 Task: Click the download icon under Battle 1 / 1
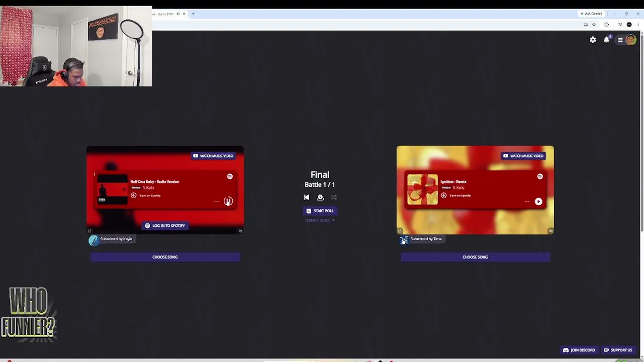point(320,197)
